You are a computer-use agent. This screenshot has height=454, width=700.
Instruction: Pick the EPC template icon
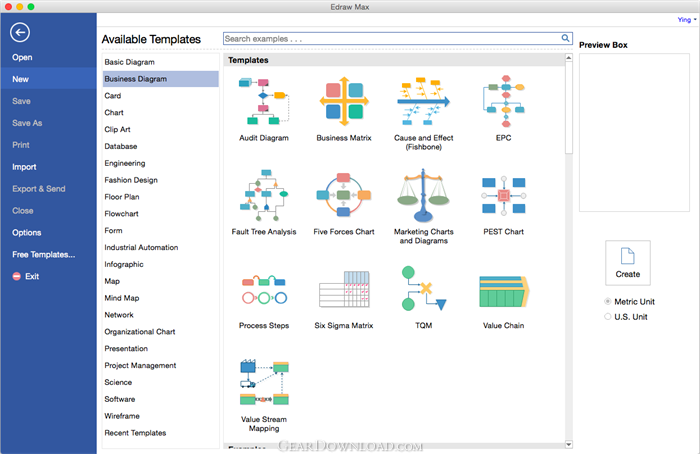pos(504,101)
